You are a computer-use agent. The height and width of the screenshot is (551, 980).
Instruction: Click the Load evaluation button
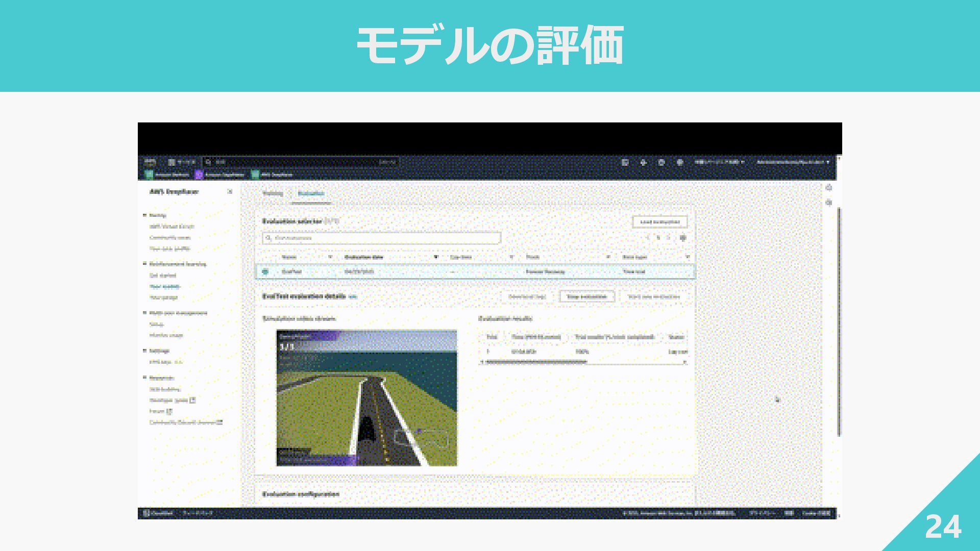[659, 222]
